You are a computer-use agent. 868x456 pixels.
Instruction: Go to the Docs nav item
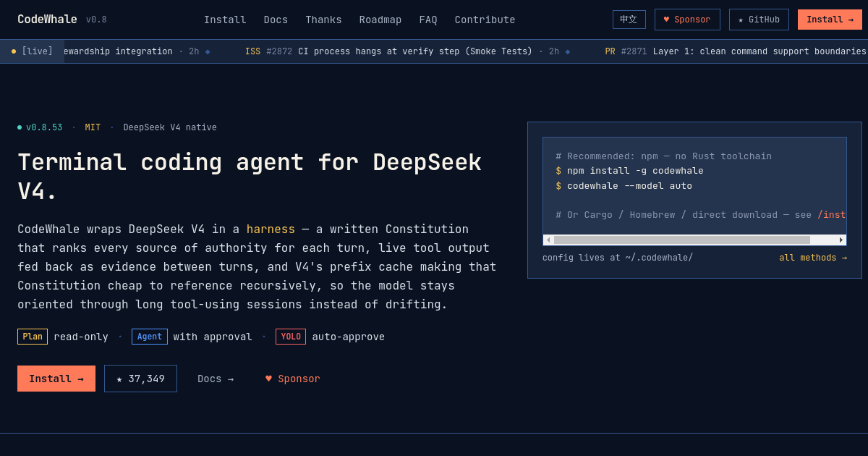pyautogui.click(x=276, y=20)
